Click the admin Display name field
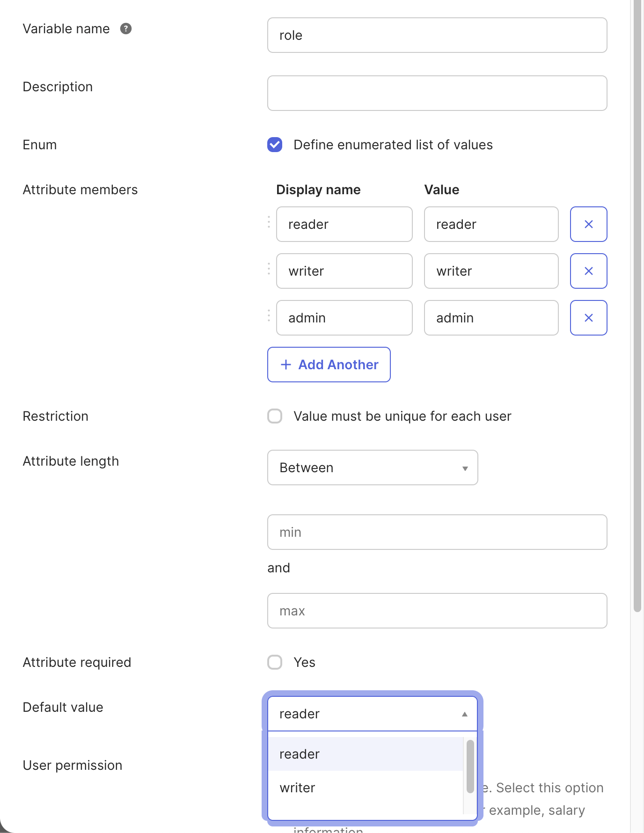The image size is (644, 833). [x=344, y=318]
